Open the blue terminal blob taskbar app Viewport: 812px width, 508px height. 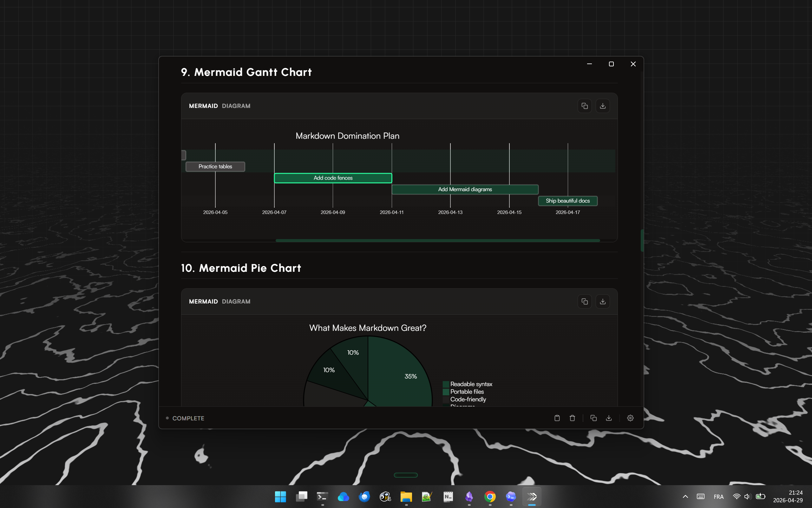click(x=511, y=497)
